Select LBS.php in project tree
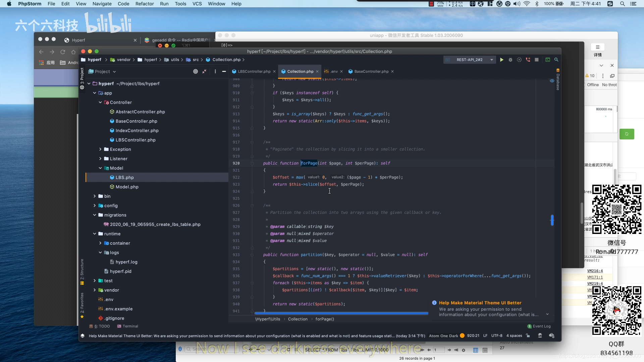Viewport: 644px width, 362px height. coord(124,177)
